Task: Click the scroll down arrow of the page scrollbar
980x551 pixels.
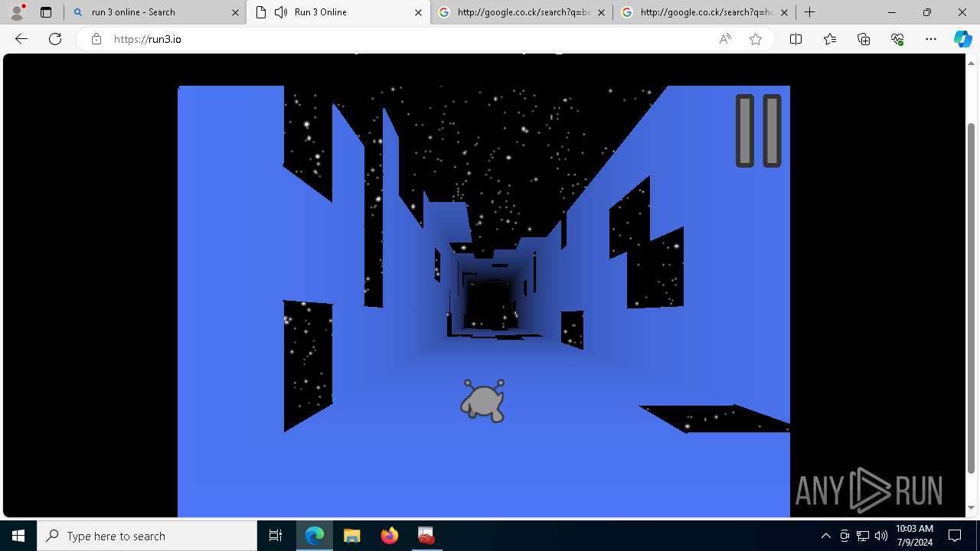Action: pyautogui.click(x=972, y=507)
